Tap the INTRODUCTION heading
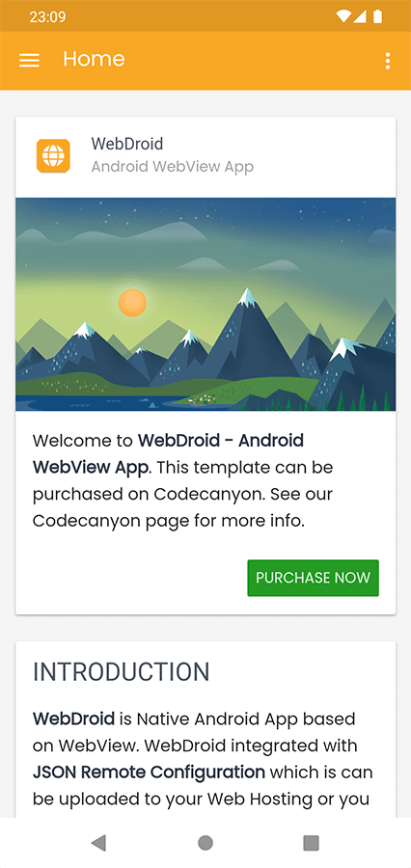 pos(122,672)
